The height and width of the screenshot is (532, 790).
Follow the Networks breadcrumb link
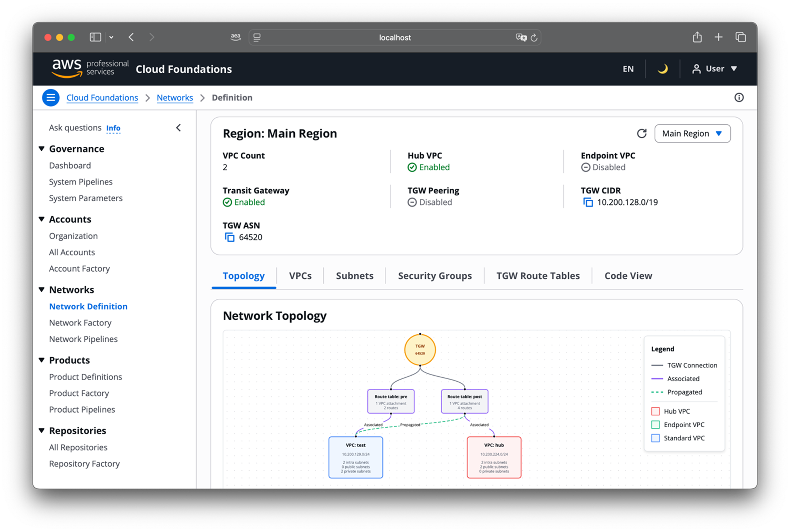pyautogui.click(x=174, y=98)
